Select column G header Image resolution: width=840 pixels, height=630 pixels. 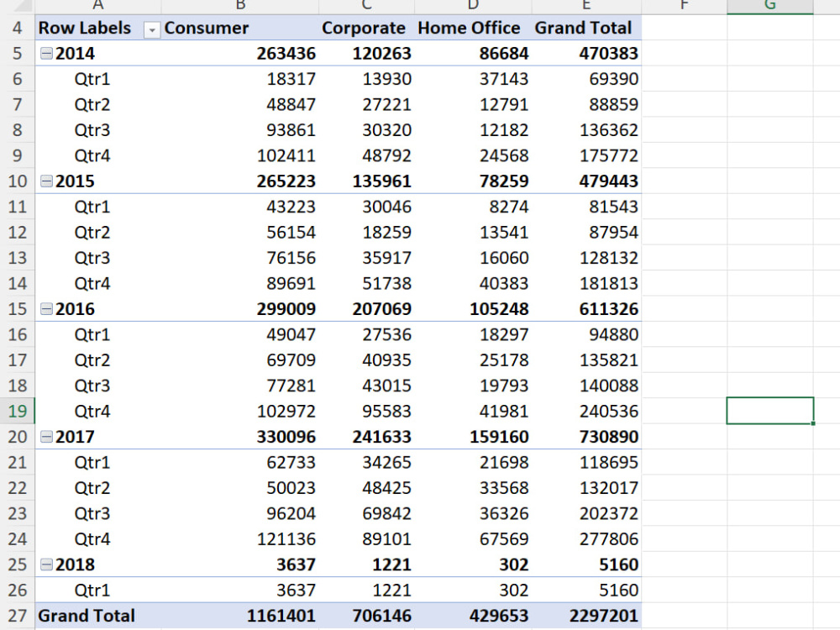pyautogui.click(x=769, y=6)
